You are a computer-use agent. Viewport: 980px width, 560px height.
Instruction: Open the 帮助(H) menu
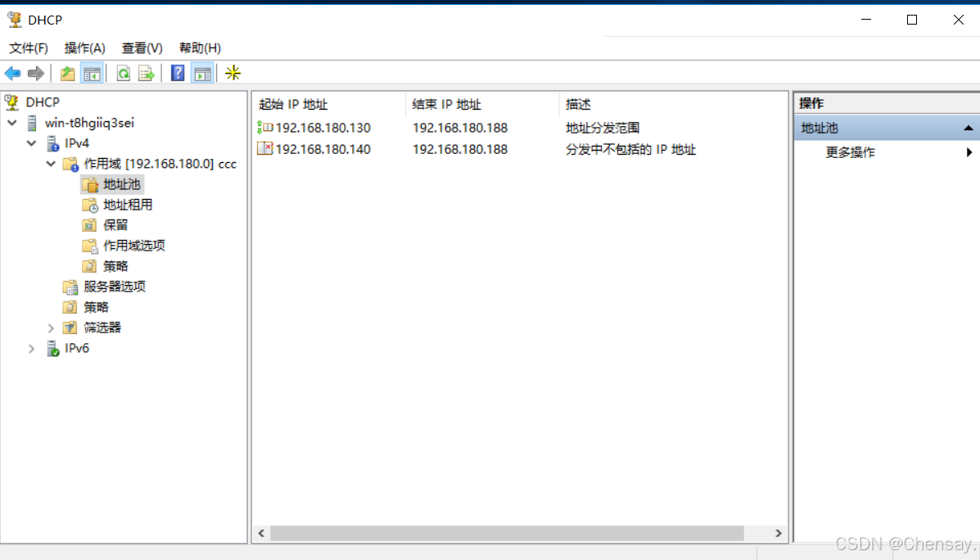[200, 48]
